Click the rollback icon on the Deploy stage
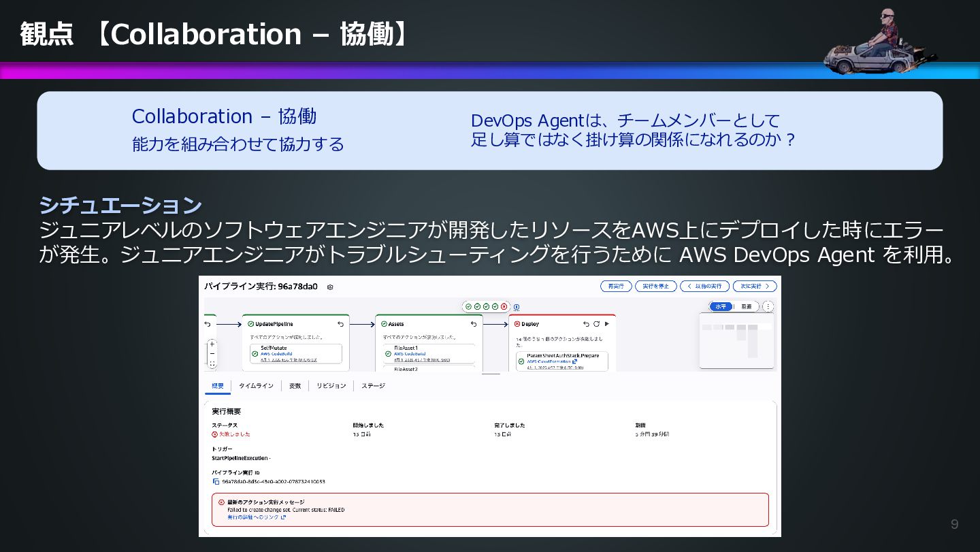The image size is (980, 552). [586, 324]
